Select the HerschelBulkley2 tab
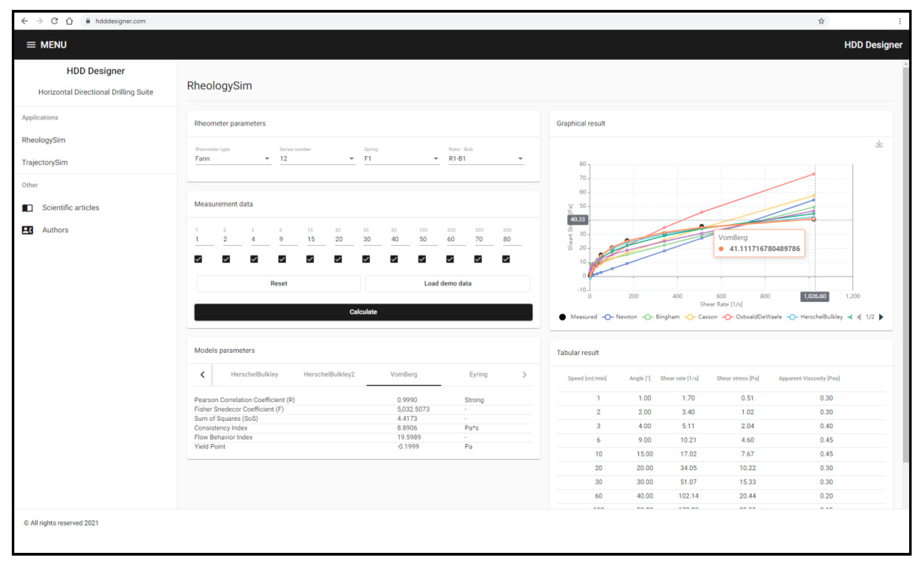This screenshot has height=568, width=924. tap(329, 374)
